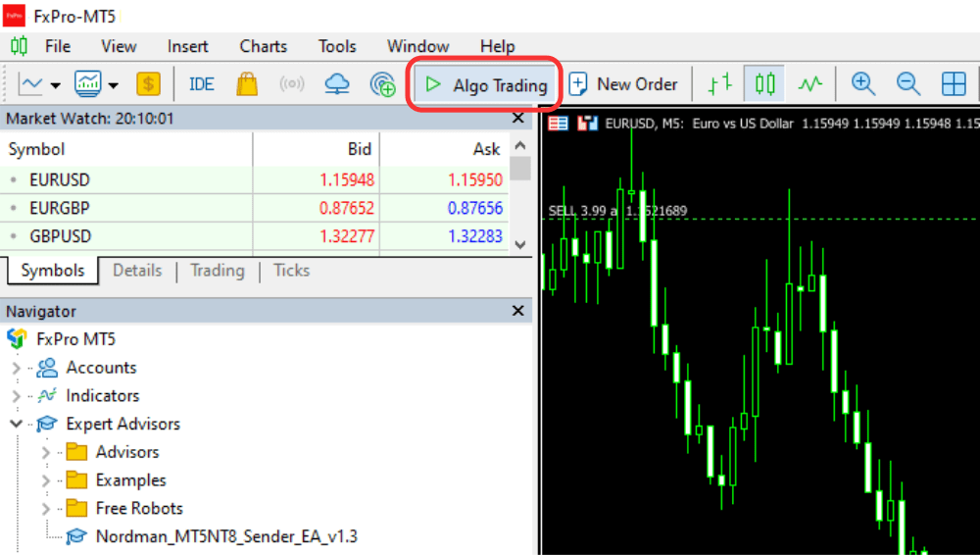This screenshot has width=980, height=555.
Task: Click the radar icon with green plus
Action: coord(382,84)
